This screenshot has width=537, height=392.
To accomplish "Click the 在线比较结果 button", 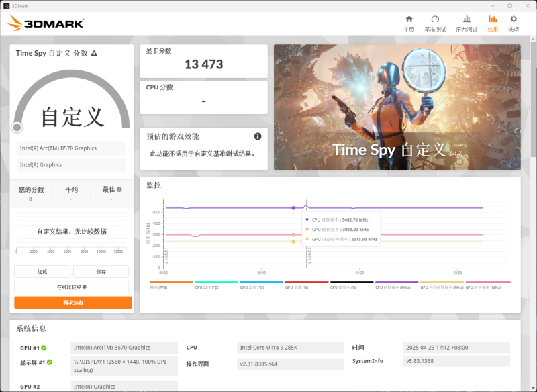I will point(71,287).
